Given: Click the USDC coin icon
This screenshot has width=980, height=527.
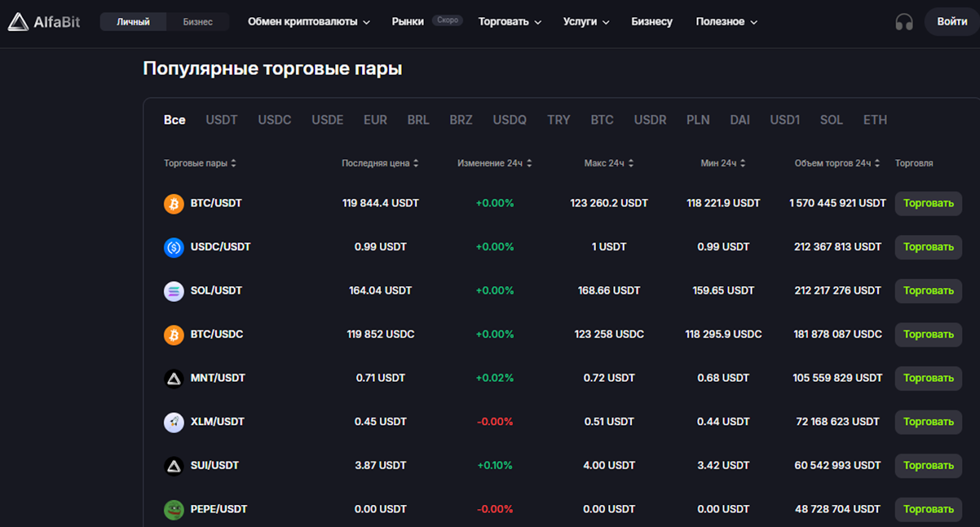Looking at the screenshot, I should 174,248.
